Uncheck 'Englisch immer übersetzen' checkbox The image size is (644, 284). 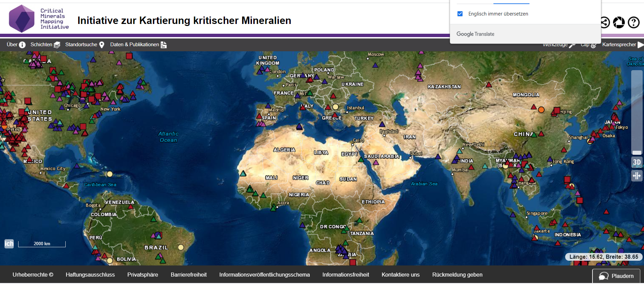[460, 14]
